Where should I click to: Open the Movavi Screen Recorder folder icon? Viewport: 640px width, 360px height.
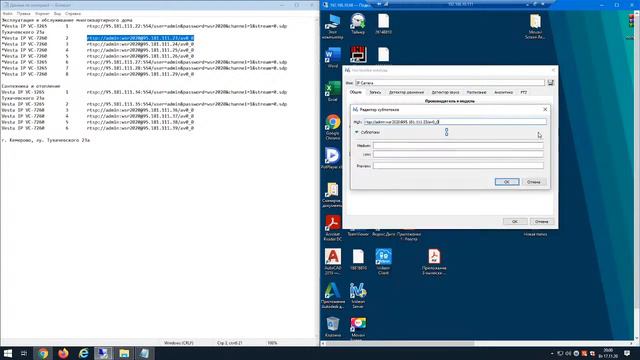coord(535,26)
